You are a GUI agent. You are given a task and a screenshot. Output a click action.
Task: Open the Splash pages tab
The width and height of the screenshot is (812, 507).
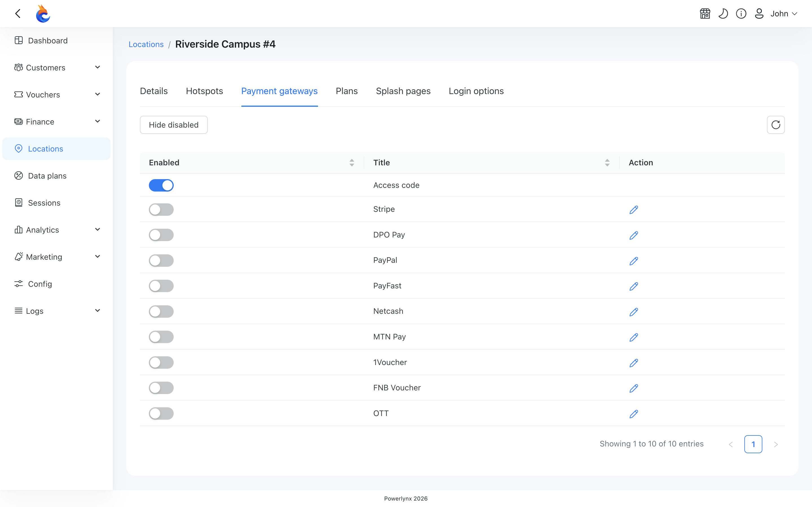tap(403, 91)
